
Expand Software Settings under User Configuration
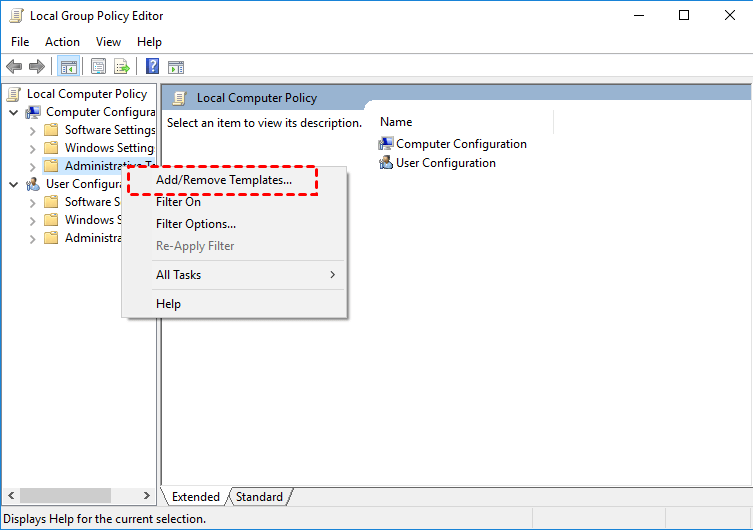coord(32,203)
